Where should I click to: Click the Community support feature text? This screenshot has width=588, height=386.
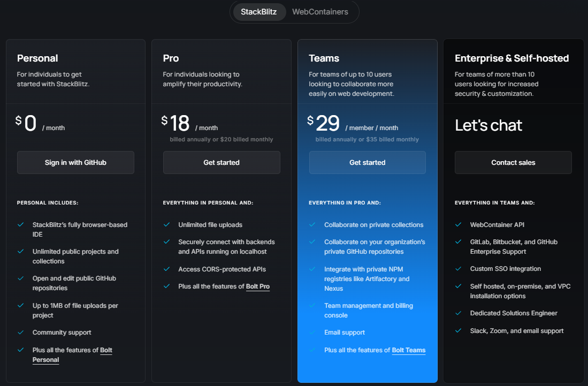click(x=62, y=332)
